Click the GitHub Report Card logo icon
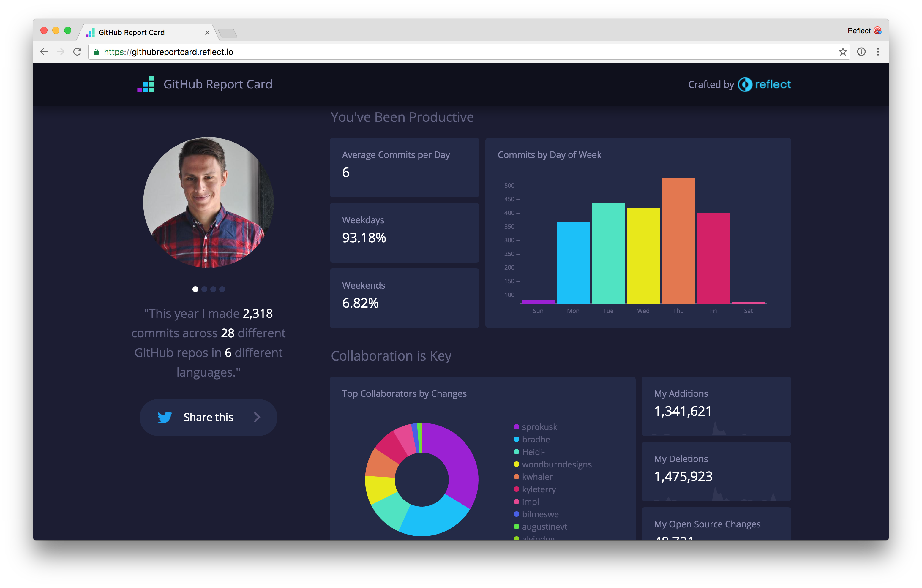This screenshot has height=588, width=922. click(x=146, y=84)
